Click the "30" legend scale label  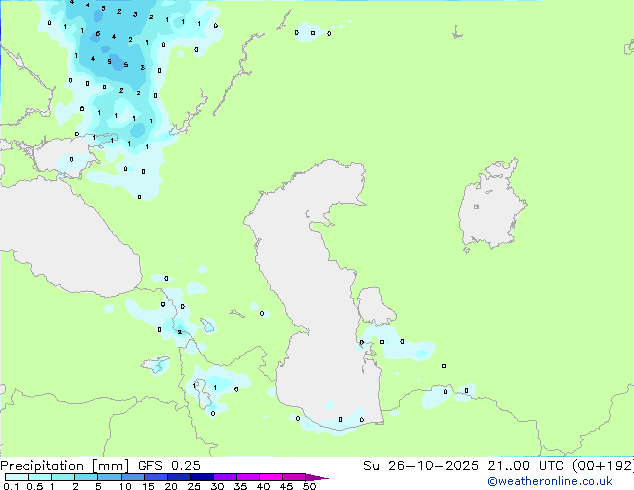point(217,486)
